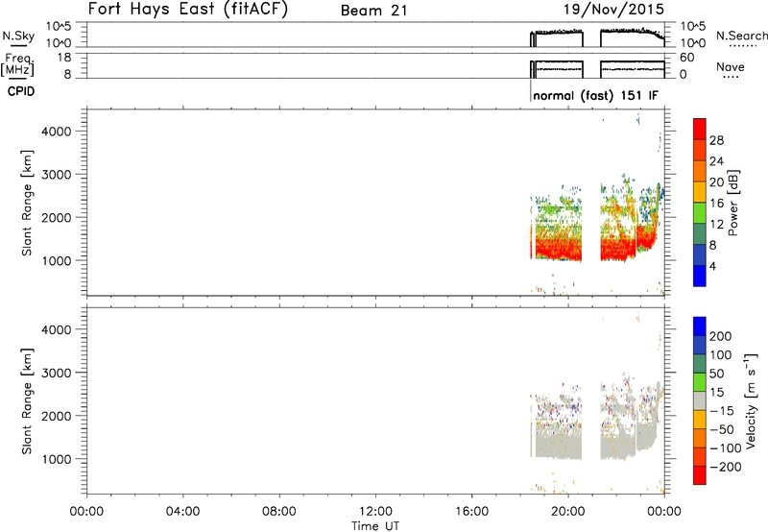Click the "12:00" time tick label
The height and width of the screenshot is (532, 768).
pyautogui.click(x=375, y=512)
